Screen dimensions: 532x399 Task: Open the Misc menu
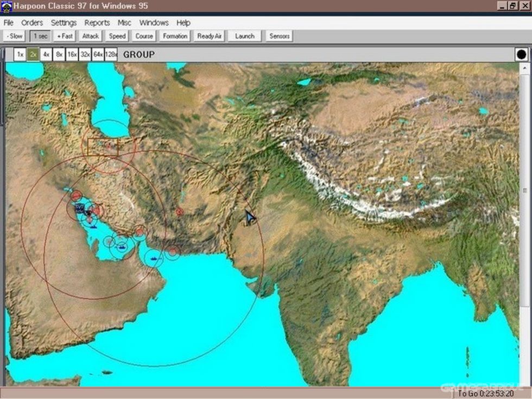(x=124, y=23)
